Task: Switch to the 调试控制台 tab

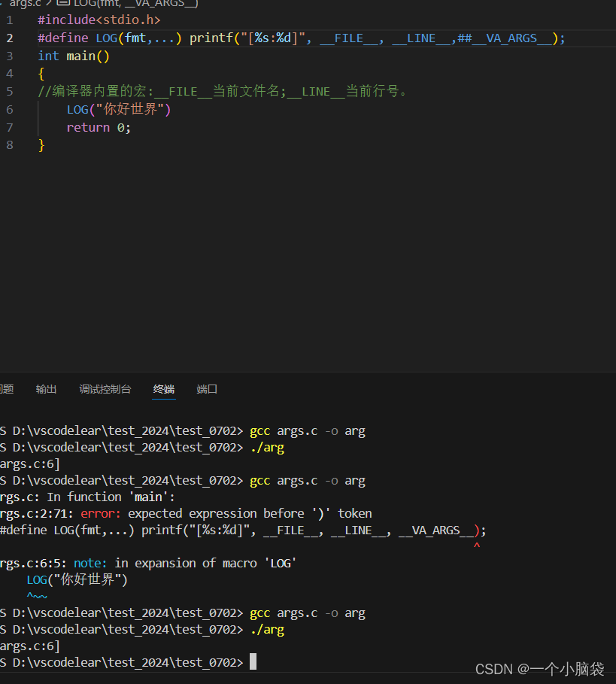Action: pyautogui.click(x=105, y=389)
